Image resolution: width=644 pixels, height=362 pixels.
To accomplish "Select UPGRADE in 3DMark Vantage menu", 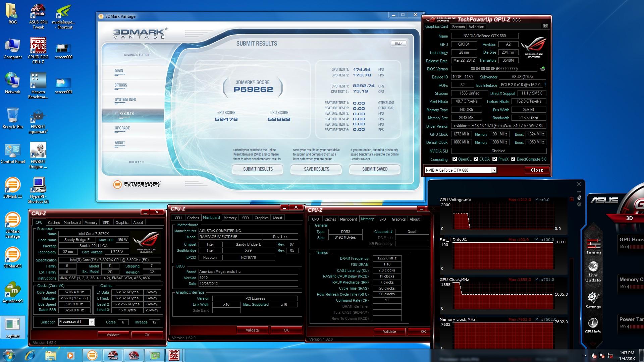I will (122, 128).
